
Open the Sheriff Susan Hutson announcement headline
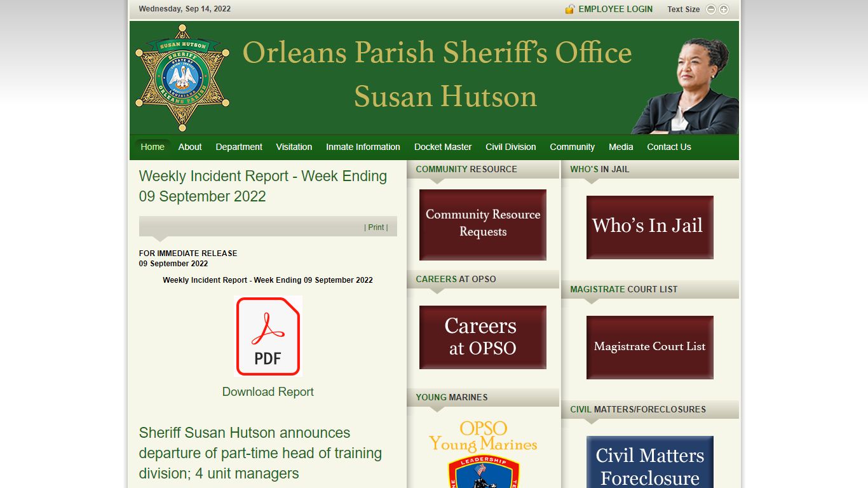coord(261,453)
